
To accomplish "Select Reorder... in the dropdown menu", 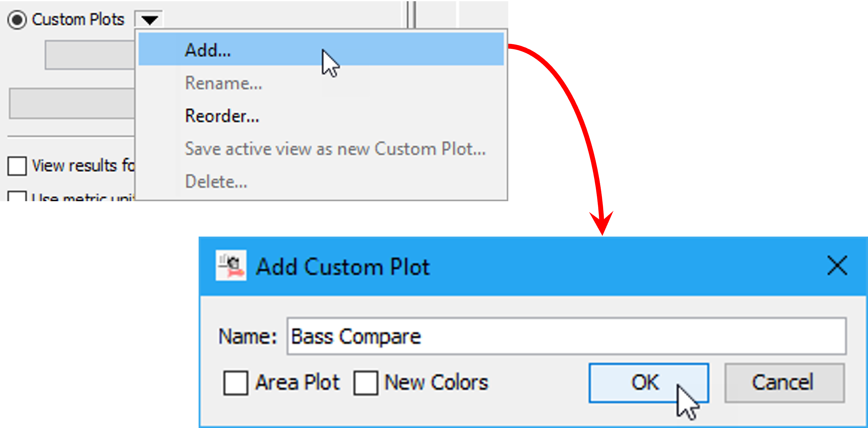I will pos(222,116).
